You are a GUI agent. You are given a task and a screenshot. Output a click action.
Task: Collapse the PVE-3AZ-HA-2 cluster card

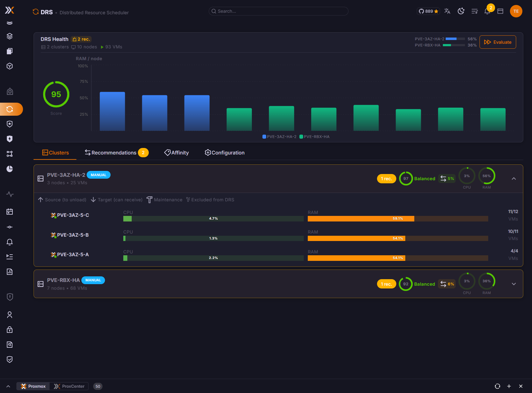pyautogui.click(x=514, y=179)
